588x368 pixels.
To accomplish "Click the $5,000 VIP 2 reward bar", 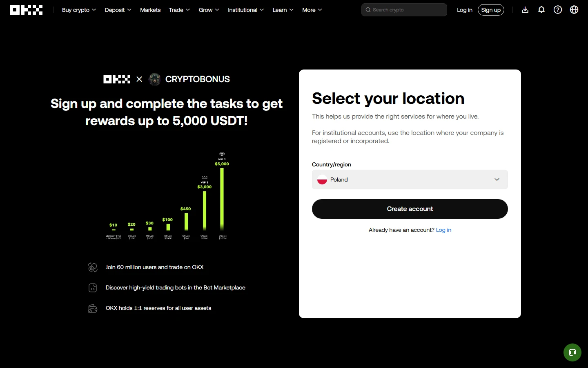I will (222, 199).
